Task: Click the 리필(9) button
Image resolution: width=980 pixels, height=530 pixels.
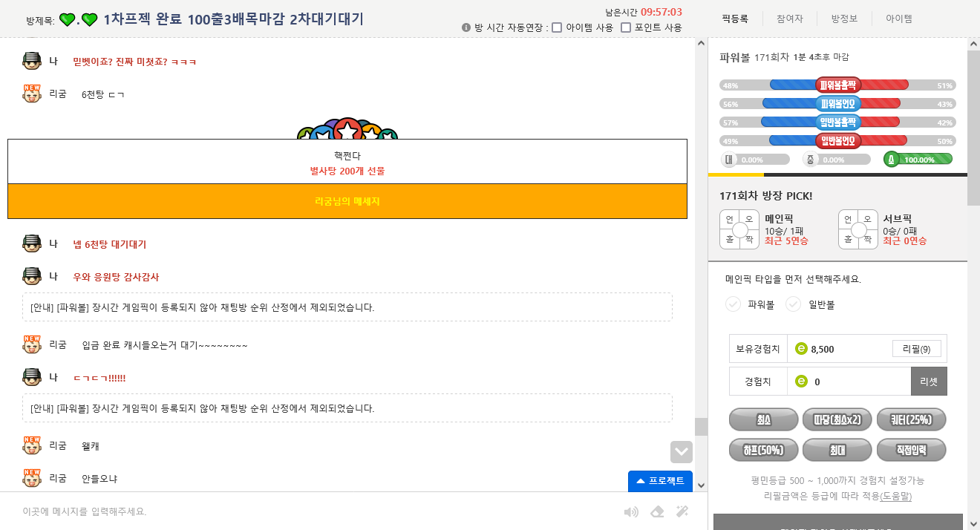Action: tap(917, 349)
